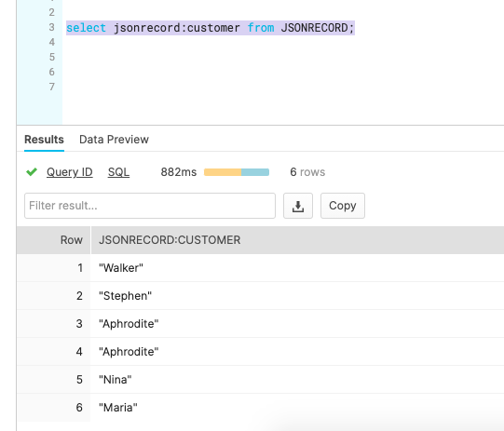Click "Aphrodite" in row 3
This screenshot has height=431, width=504.
129,324
